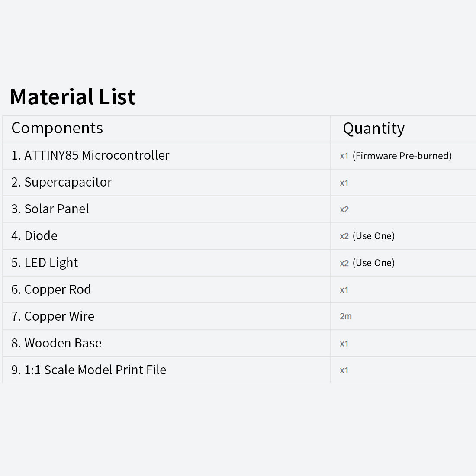Image resolution: width=476 pixels, height=476 pixels.
Task: Select the Wooden Base entry
Action: click(x=56, y=343)
